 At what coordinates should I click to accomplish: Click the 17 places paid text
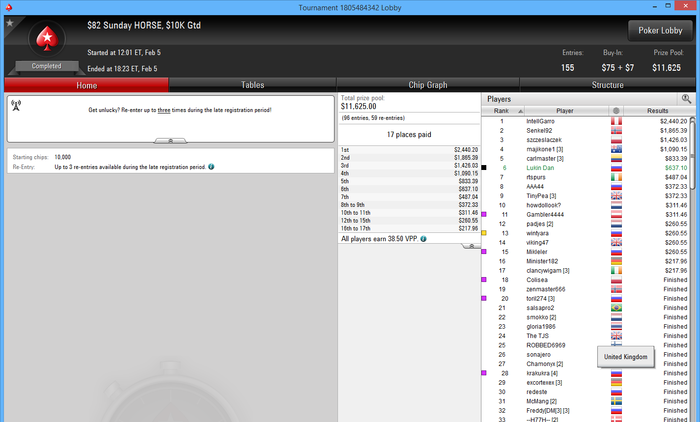point(409,134)
